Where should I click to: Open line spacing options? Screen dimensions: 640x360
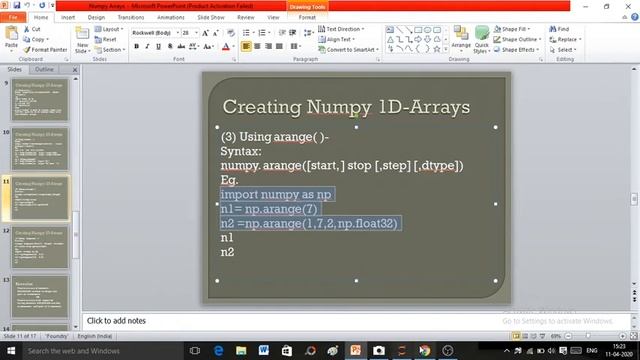[309, 33]
